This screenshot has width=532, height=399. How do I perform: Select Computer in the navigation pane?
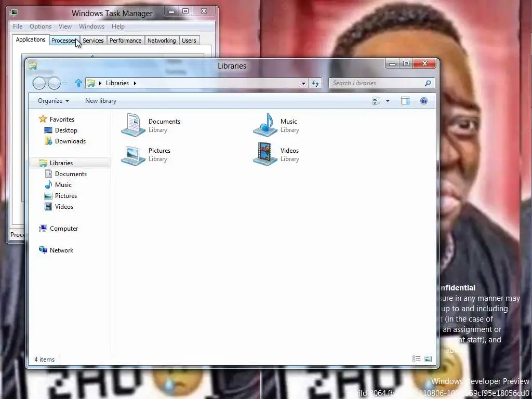[64, 229]
